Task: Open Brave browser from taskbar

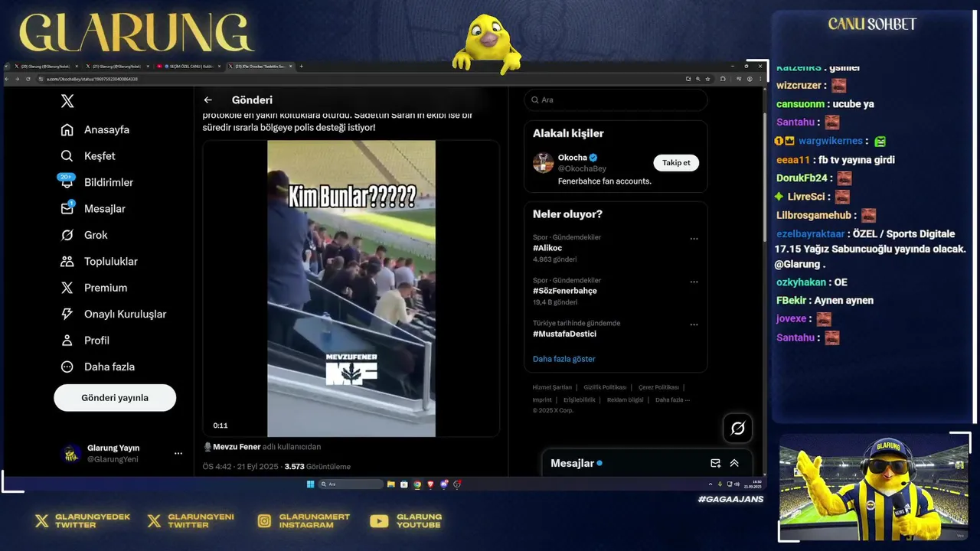Action: tap(430, 484)
